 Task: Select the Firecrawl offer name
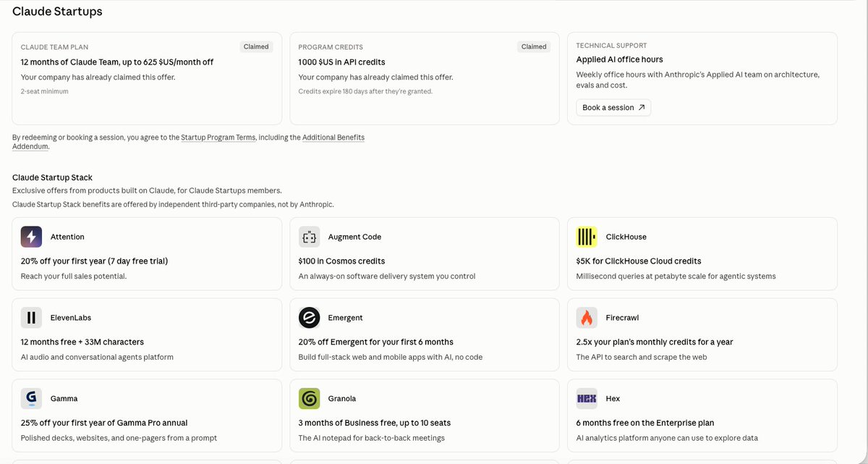point(622,318)
